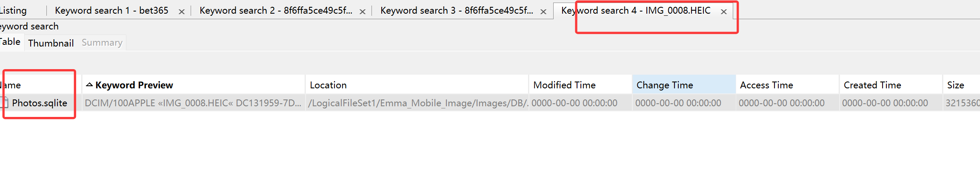Switch to Keyword search 2 tab
This screenshot has width=980, height=169.
276,11
